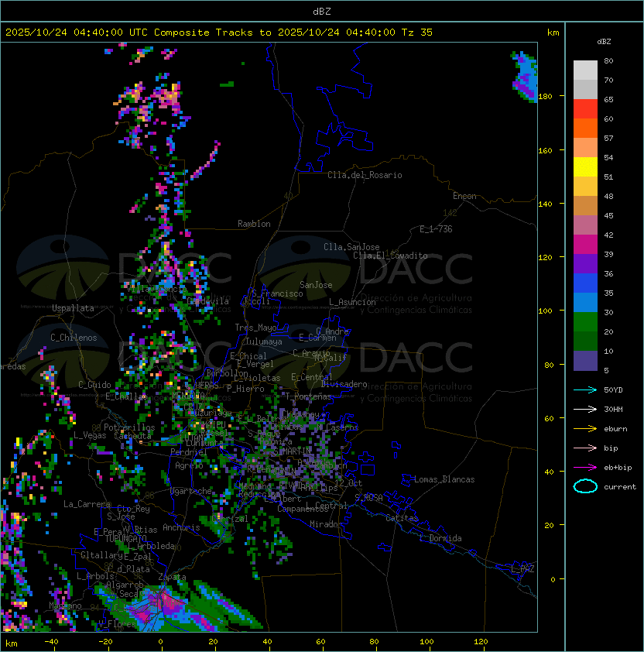644x652 pixels.
Task: Click the Zapata place label
Action: click(172, 577)
